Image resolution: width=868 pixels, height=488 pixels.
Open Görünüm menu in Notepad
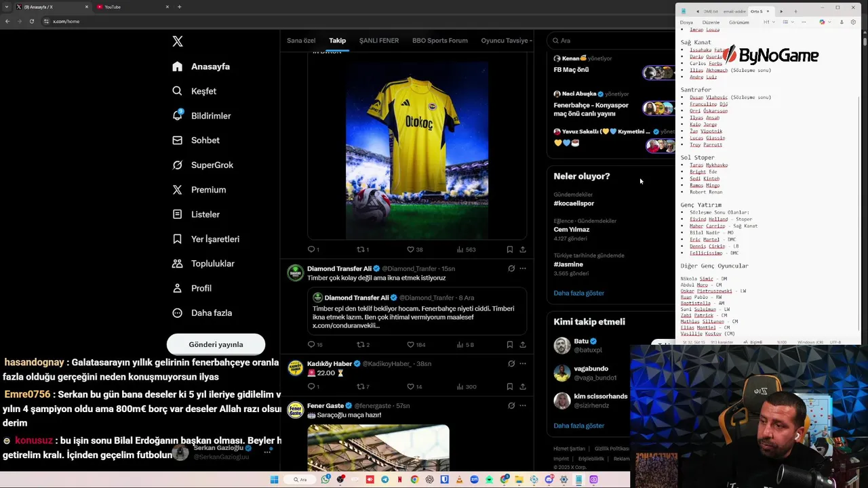click(x=739, y=22)
